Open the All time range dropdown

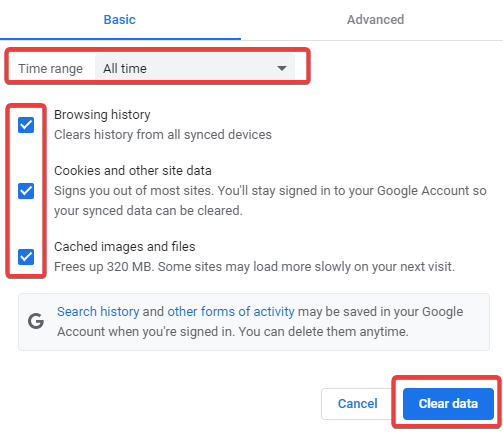pyautogui.click(x=195, y=68)
